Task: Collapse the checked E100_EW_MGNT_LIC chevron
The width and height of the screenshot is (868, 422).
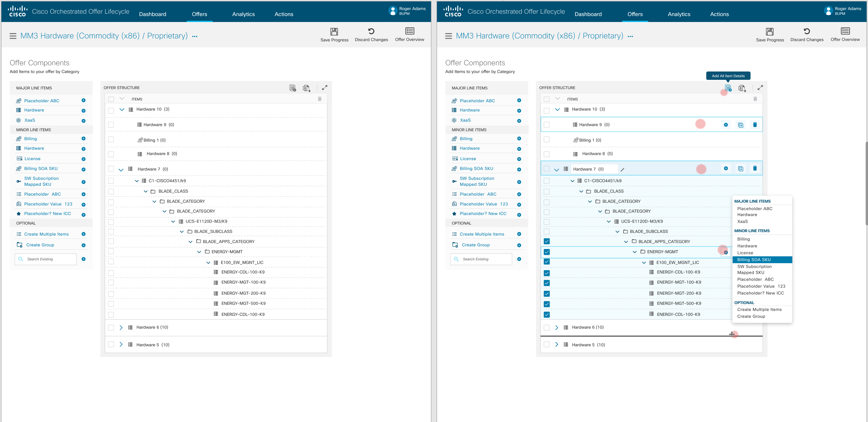Action: tap(643, 263)
